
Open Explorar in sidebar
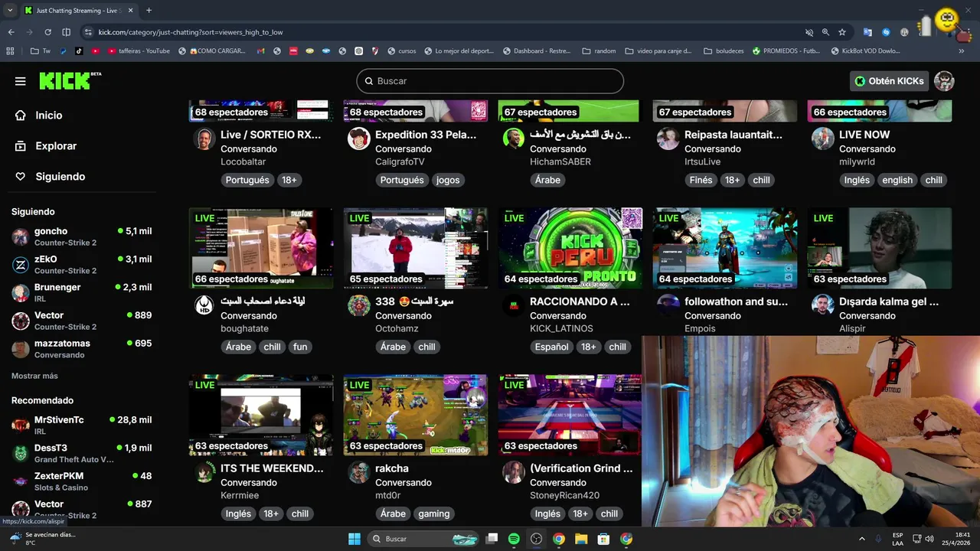(56, 145)
